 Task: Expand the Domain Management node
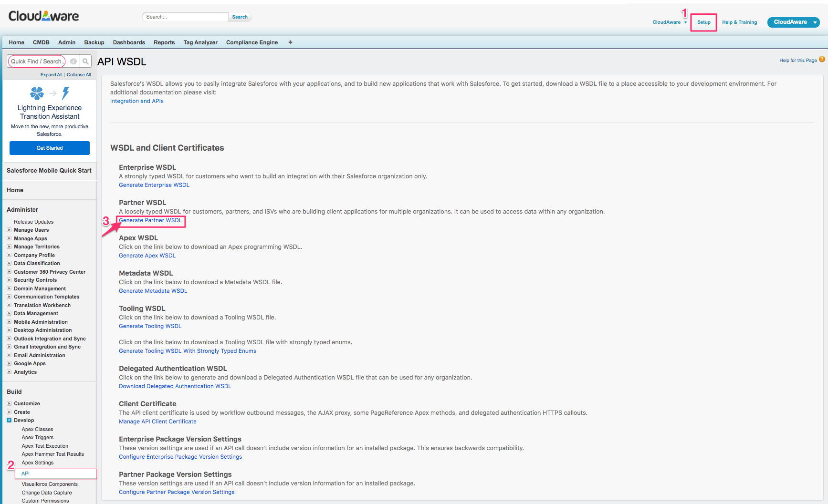(x=9, y=288)
